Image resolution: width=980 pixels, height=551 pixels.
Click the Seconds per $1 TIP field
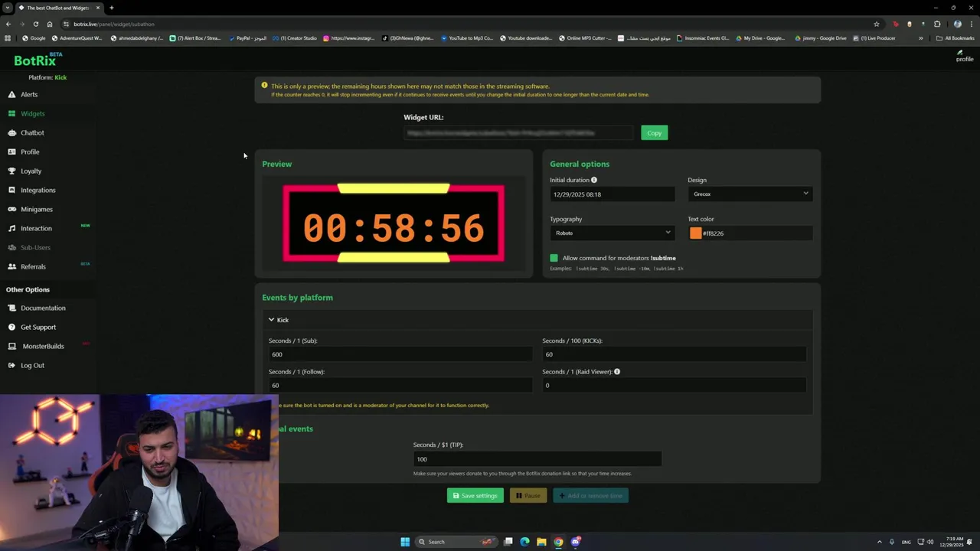pos(537,459)
